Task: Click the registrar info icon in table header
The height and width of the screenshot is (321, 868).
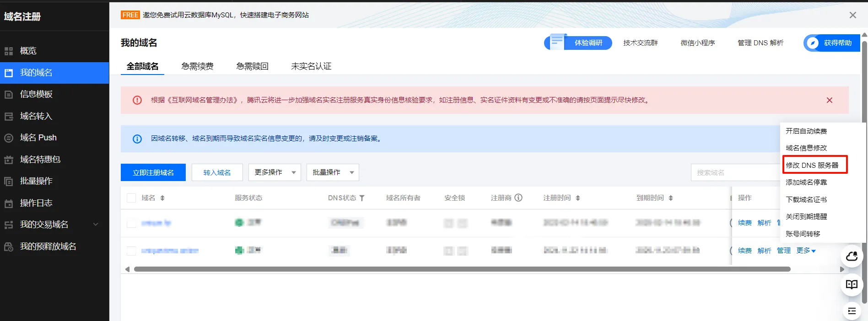Action: tap(518, 198)
